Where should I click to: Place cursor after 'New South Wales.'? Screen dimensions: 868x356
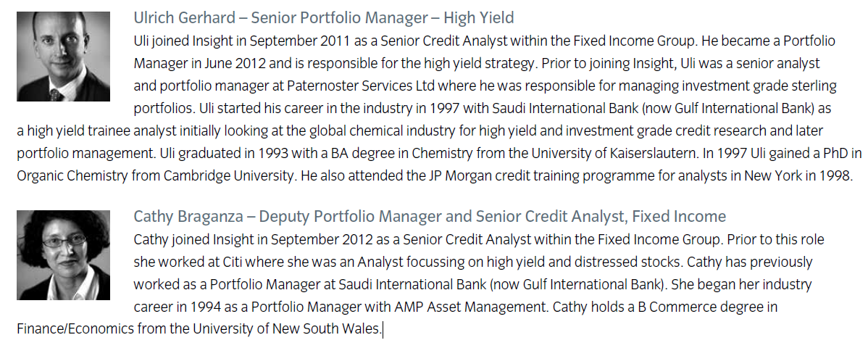click(x=383, y=329)
